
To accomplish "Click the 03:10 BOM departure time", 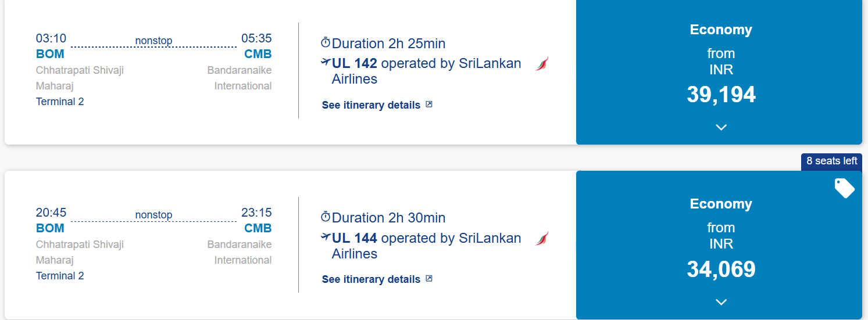I will 51,39.
